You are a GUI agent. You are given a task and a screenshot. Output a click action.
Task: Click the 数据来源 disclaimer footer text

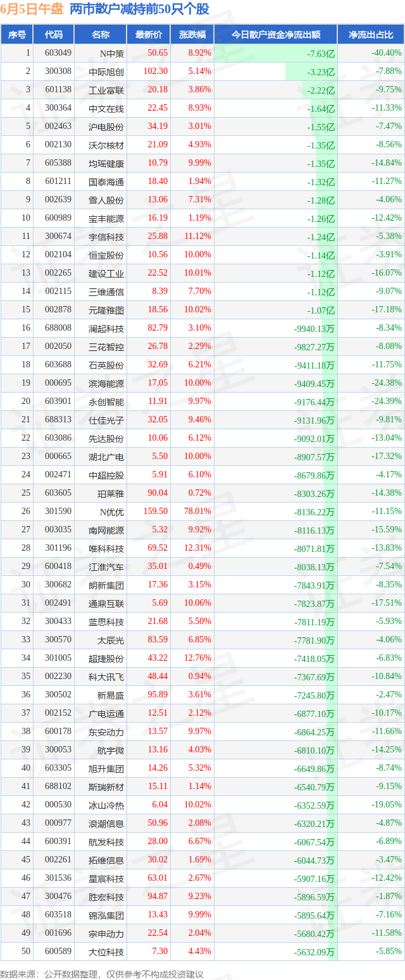tap(102, 973)
